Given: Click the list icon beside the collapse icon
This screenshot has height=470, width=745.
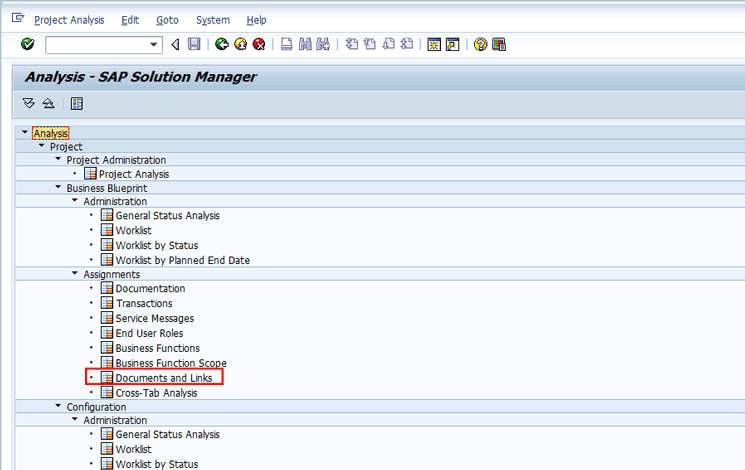Looking at the screenshot, I should click(x=77, y=103).
